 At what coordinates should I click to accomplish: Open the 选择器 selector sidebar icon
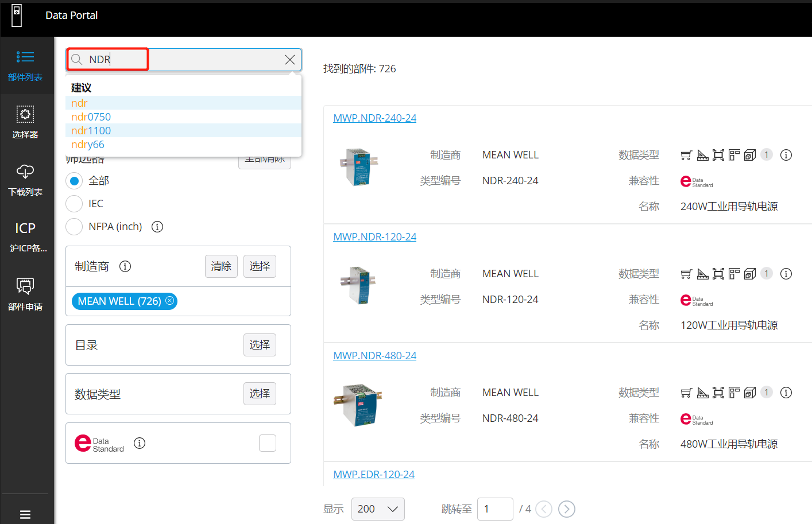pos(25,122)
